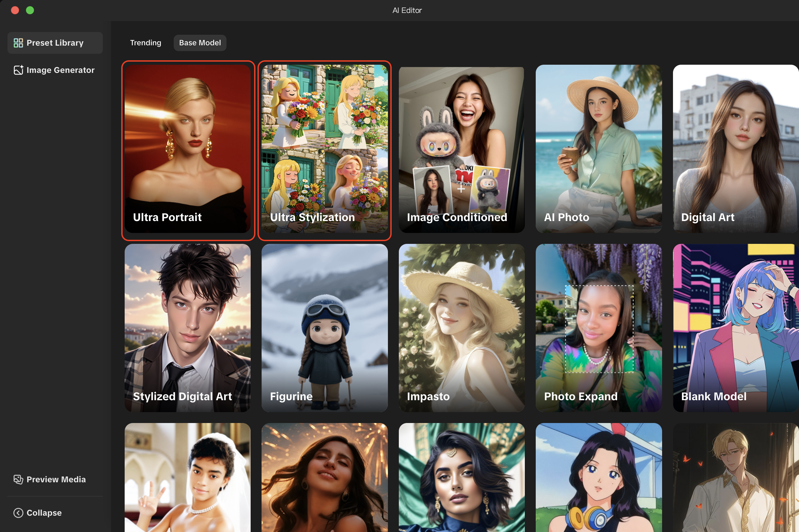Open the Preset Library section
The image size is (799, 532).
click(x=55, y=43)
